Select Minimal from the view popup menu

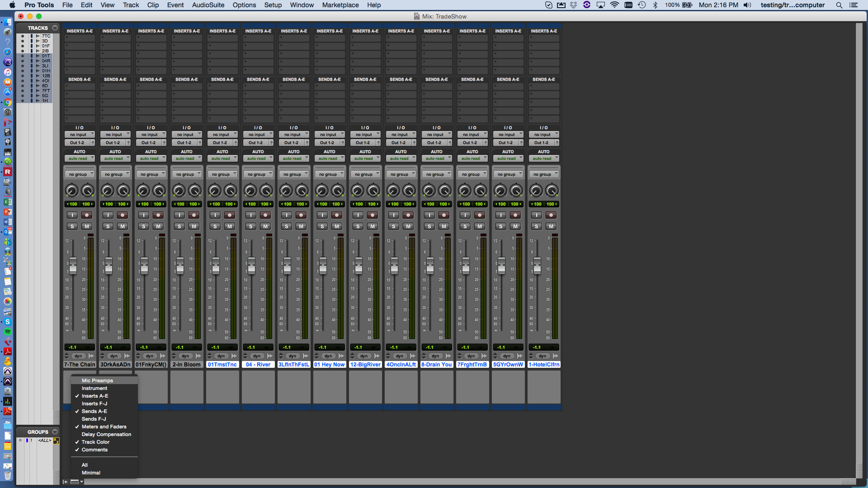(x=91, y=473)
